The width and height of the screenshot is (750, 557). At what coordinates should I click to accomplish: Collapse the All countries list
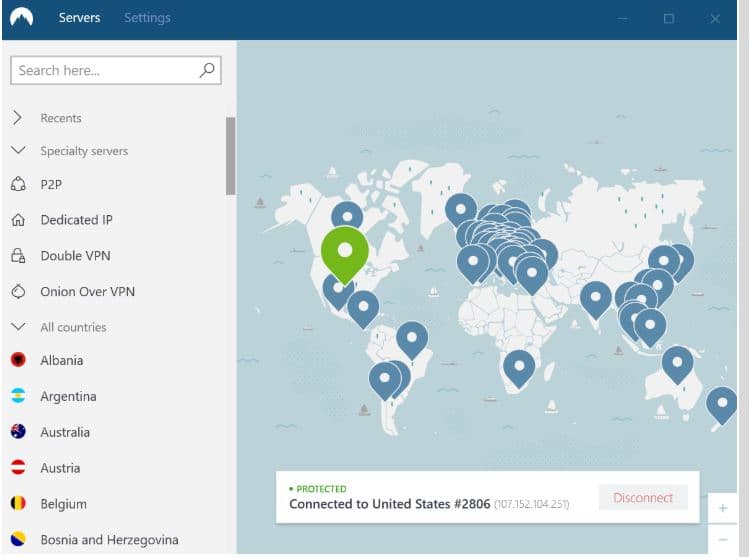point(18,327)
